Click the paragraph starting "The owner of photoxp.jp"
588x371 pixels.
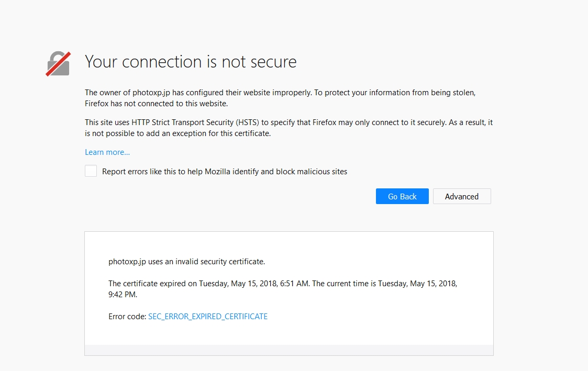[x=280, y=93]
